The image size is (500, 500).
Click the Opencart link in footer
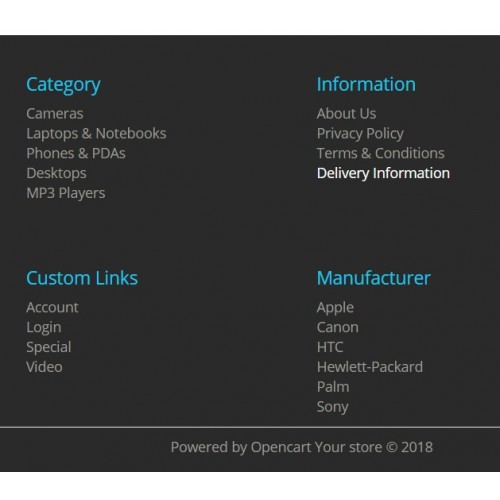pos(281,447)
